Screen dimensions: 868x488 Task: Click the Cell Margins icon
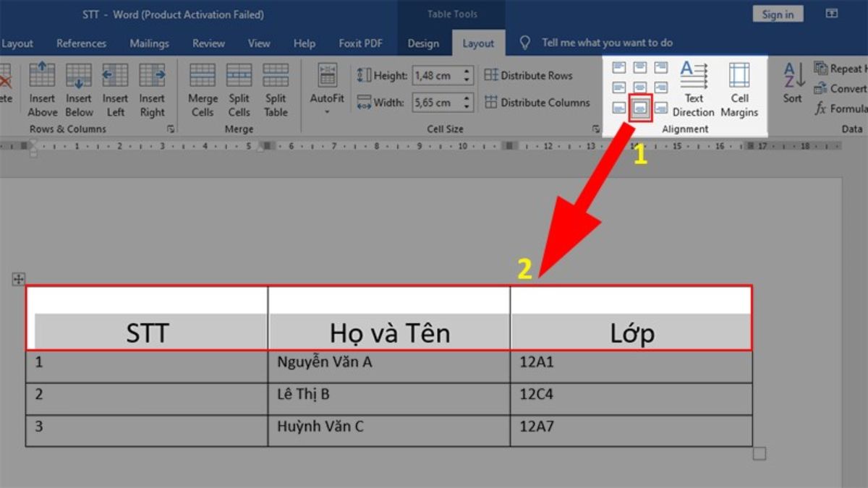tap(739, 88)
